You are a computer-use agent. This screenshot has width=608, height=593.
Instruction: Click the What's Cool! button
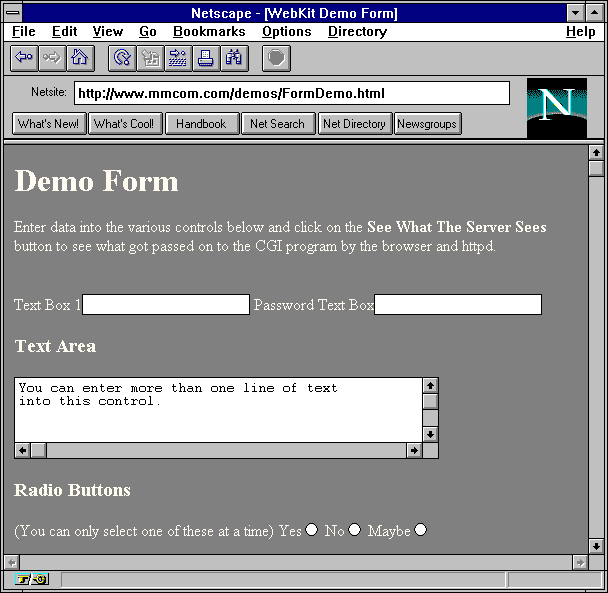pyautogui.click(x=124, y=124)
